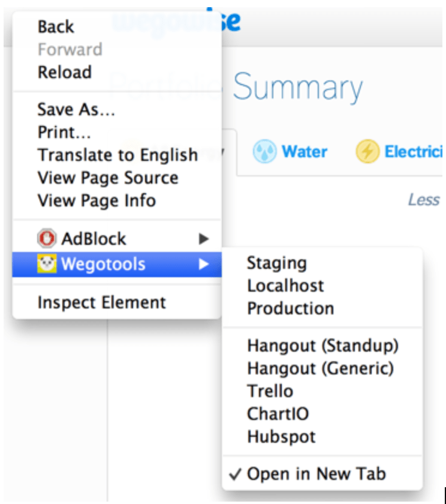Open Localhost from the submenu
The width and height of the screenshot is (446, 504).
(285, 286)
